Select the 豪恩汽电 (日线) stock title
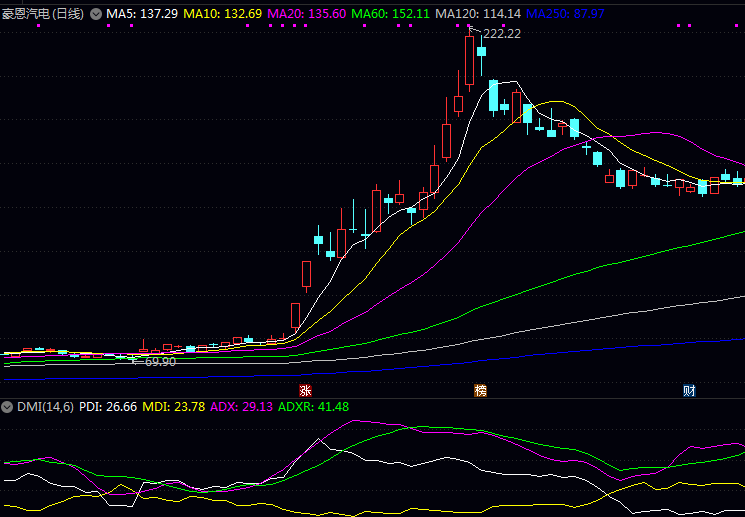 pos(43,14)
